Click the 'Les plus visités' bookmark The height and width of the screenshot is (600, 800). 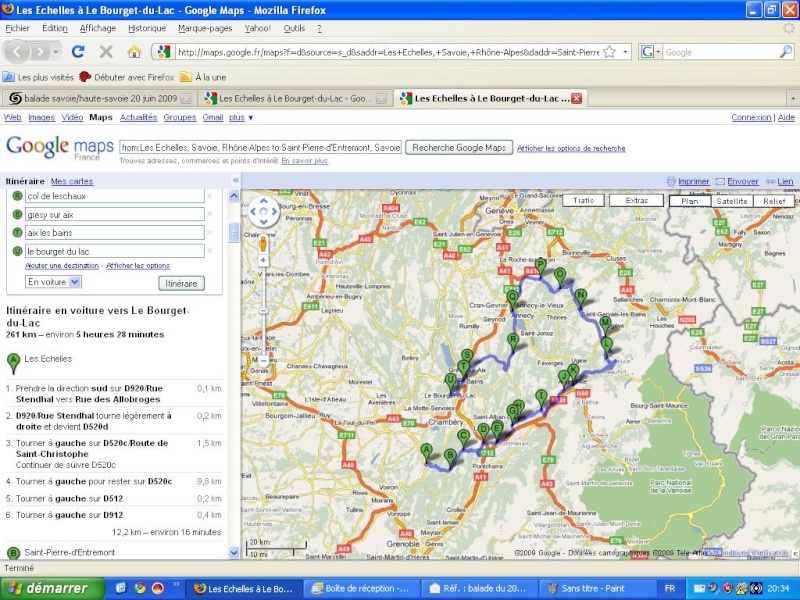tap(39, 77)
